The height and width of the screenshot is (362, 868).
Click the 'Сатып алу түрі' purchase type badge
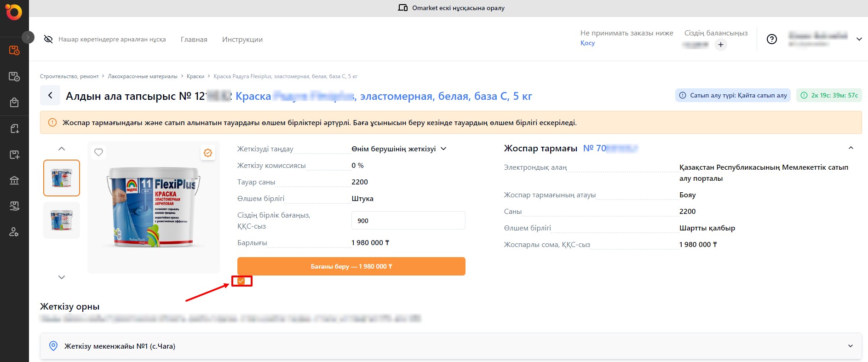click(x=733, y=95)
